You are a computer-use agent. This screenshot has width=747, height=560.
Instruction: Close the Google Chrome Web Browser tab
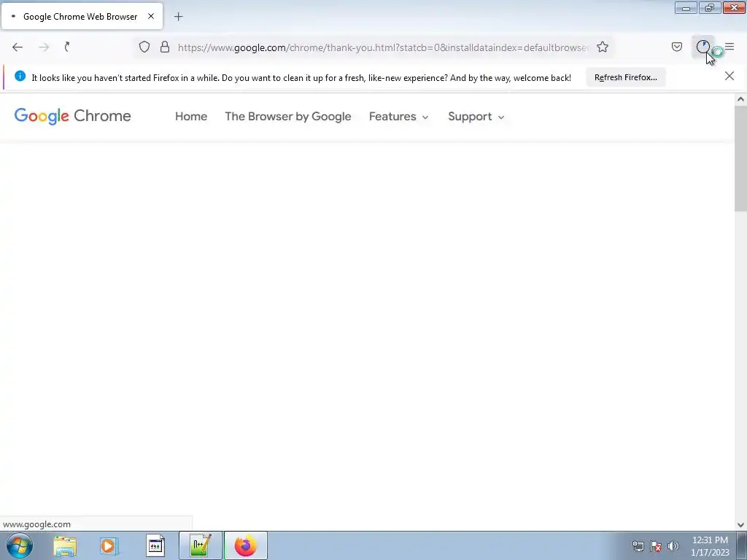point(151,16)
